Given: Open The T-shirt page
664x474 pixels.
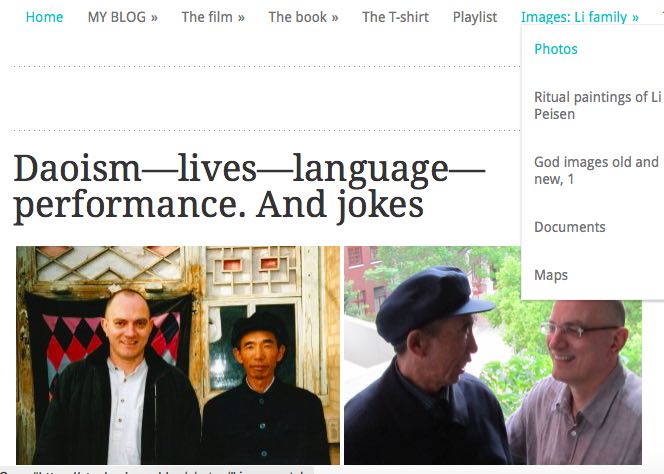Looking at the screenshot, I should 395,17.
